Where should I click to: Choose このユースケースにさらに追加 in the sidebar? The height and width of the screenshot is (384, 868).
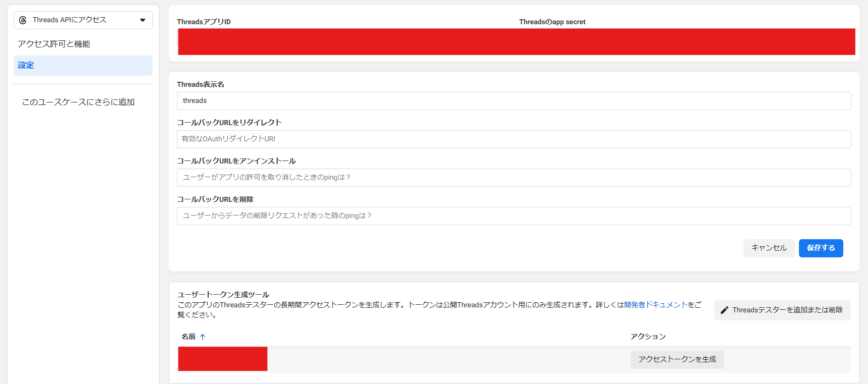[78, 102]
